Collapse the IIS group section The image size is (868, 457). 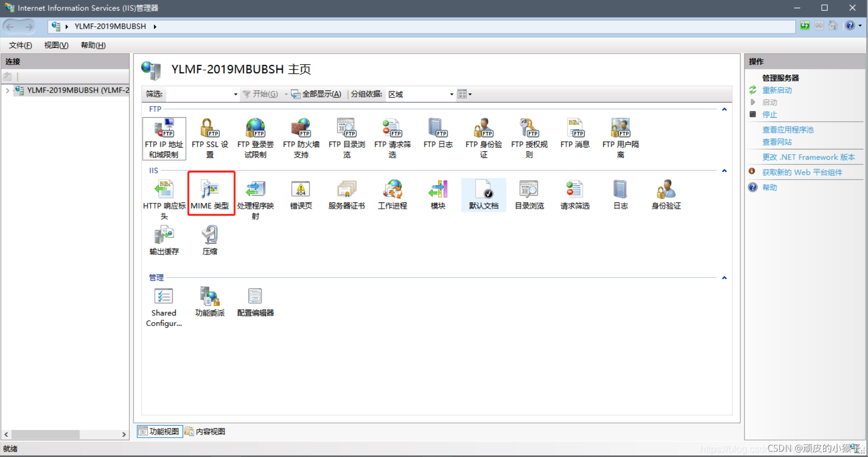coord(724,171)
